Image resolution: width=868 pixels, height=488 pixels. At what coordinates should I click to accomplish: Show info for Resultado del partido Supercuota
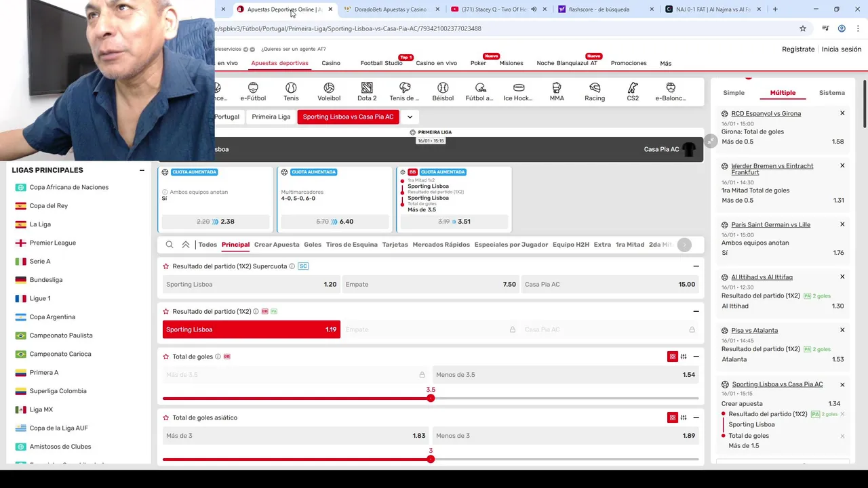pyautogui.click(x=292, y=266)
